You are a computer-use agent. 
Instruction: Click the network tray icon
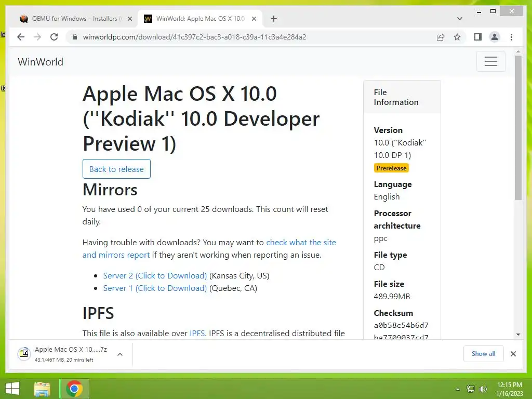pos(471,389)
